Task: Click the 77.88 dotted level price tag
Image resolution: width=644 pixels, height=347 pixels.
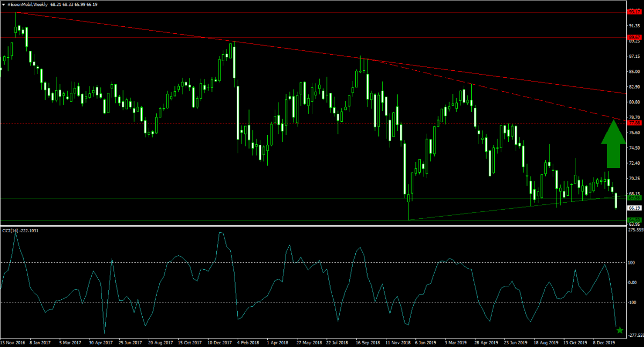Action: point(634,123)
